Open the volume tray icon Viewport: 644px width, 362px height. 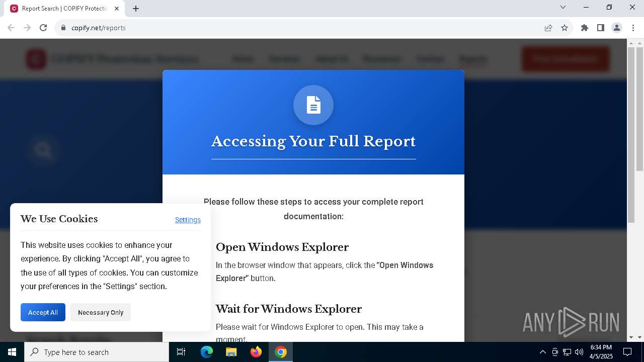point(579,352)
